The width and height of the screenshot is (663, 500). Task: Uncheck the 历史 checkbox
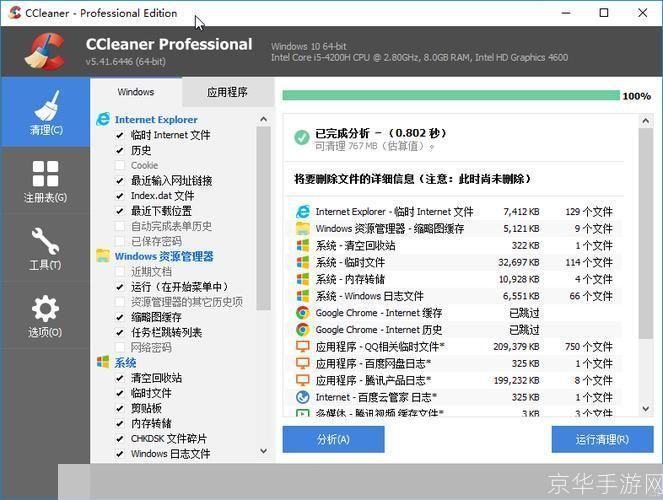pyautogui.click(x=120, y=150)
